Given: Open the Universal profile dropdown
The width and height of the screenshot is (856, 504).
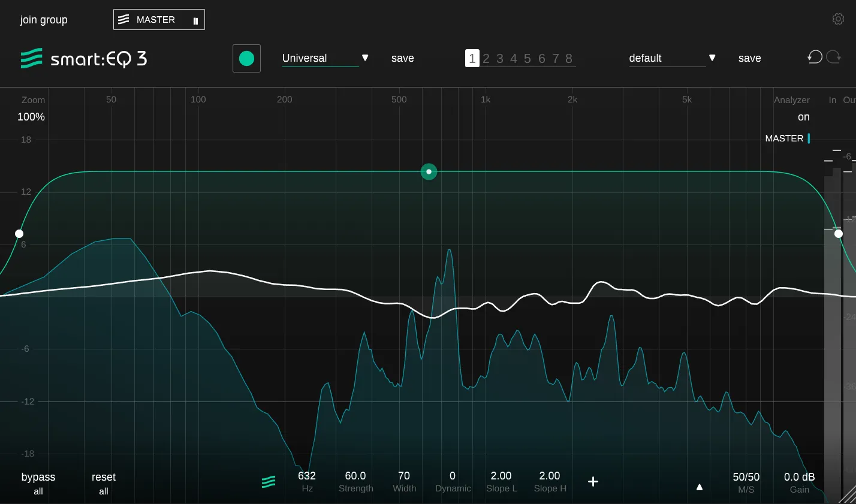Looking at the screenshot, I should point(365,58).
